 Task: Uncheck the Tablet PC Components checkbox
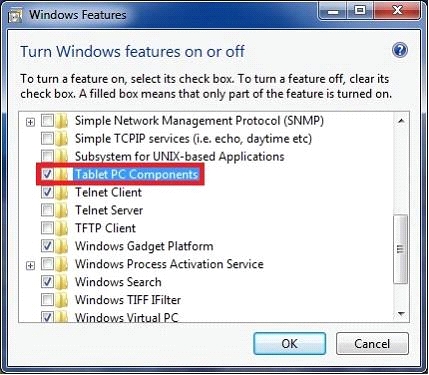pos(47,174)
